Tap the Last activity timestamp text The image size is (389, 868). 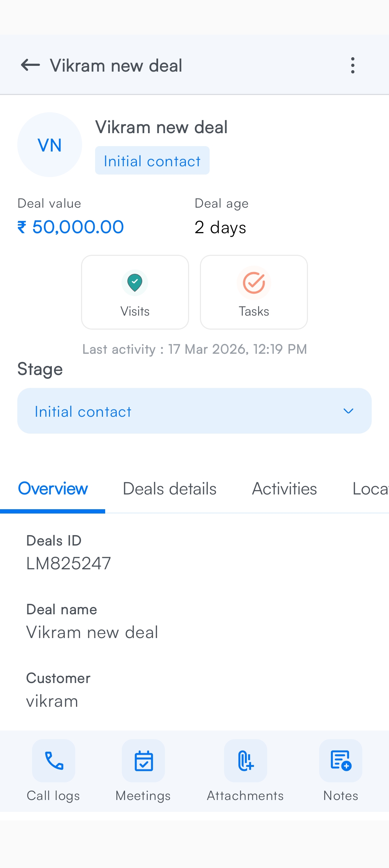pos(194,349)
